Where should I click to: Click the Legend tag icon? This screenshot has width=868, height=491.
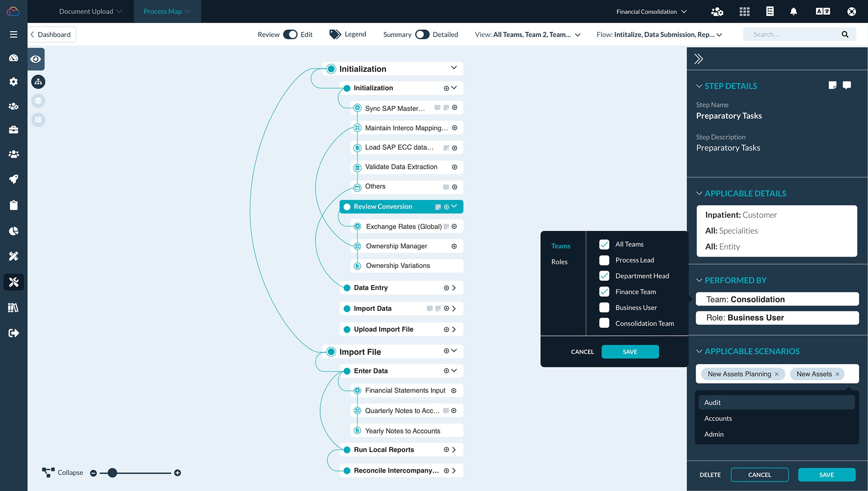(335, 34)
